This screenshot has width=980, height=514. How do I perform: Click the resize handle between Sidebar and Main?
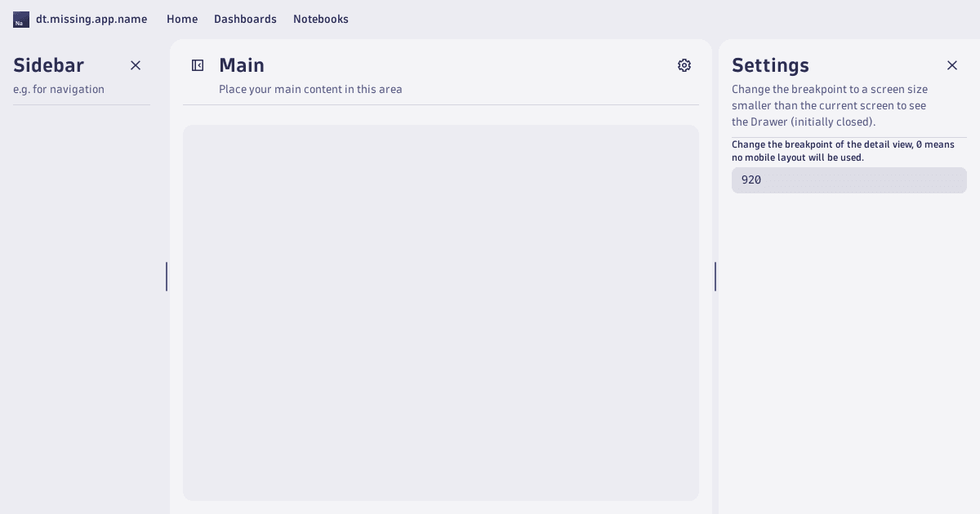tap(167, 277)
